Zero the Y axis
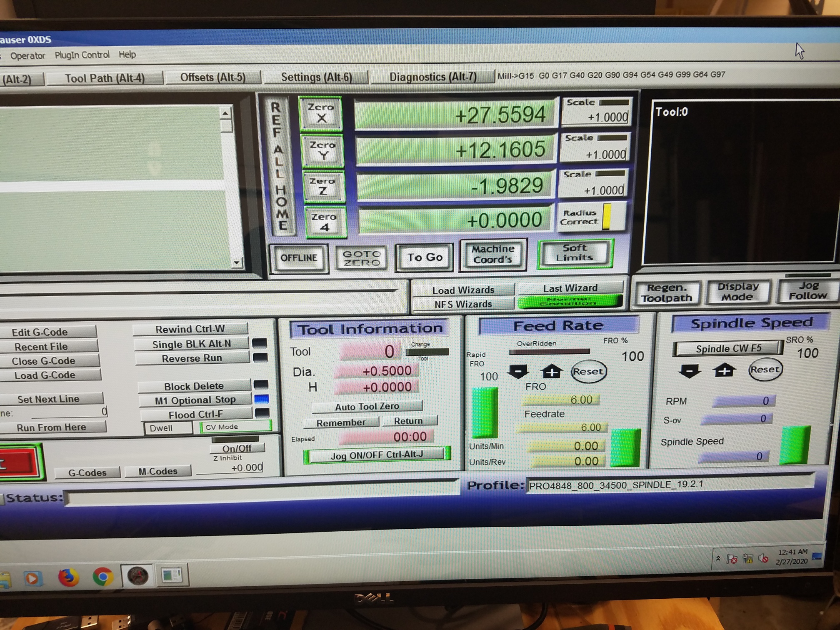This screenshot has height=630, width=840. pos(322,150)
